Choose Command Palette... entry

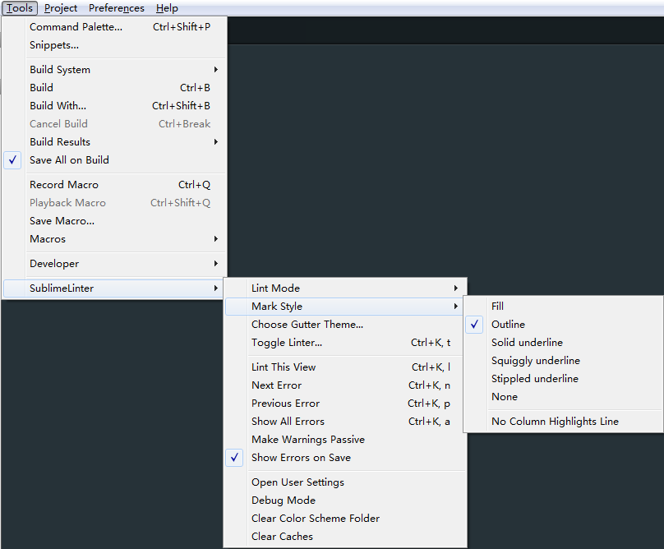coord(114,27)
